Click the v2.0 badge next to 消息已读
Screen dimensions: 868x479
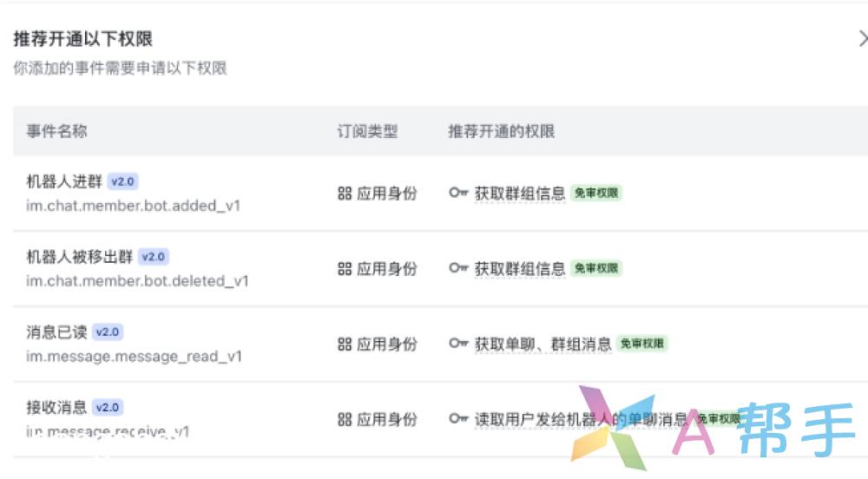pos(107,332)
